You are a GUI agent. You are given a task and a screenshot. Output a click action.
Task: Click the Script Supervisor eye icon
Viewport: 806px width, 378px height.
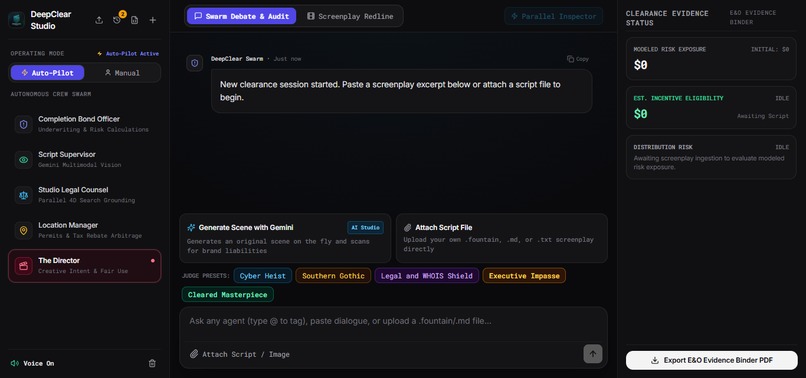[x=24, y=160]
